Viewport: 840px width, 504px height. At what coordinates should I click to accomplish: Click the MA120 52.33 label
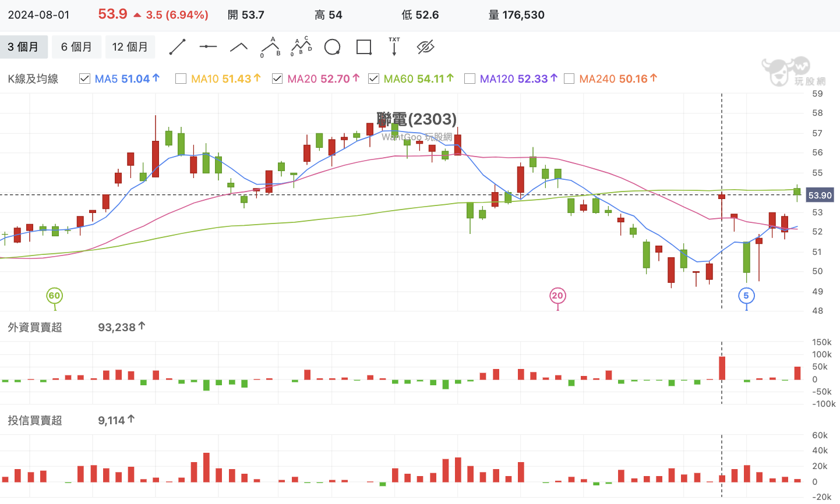click(518, 79)
